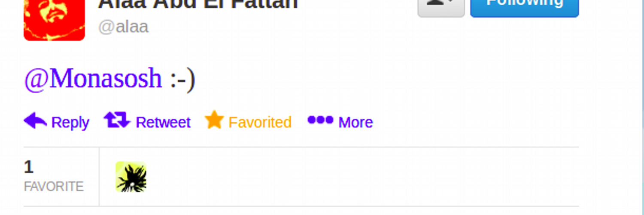Click the Retweet text link
This screenshot has width=644, height=215.
[163, 123]
